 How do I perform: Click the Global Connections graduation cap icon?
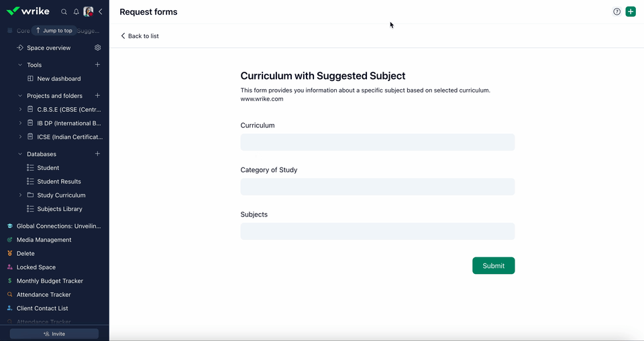[10, 226]
